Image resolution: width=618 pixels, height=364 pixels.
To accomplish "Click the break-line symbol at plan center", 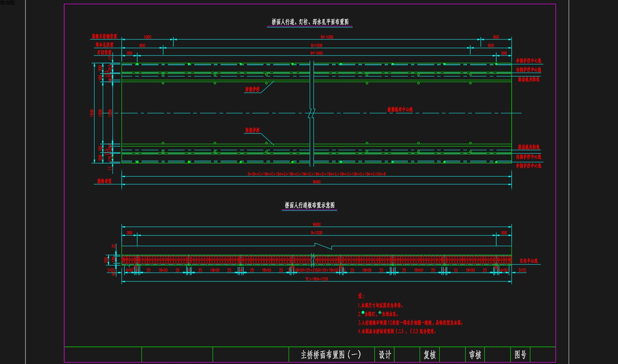I will 312,113.
